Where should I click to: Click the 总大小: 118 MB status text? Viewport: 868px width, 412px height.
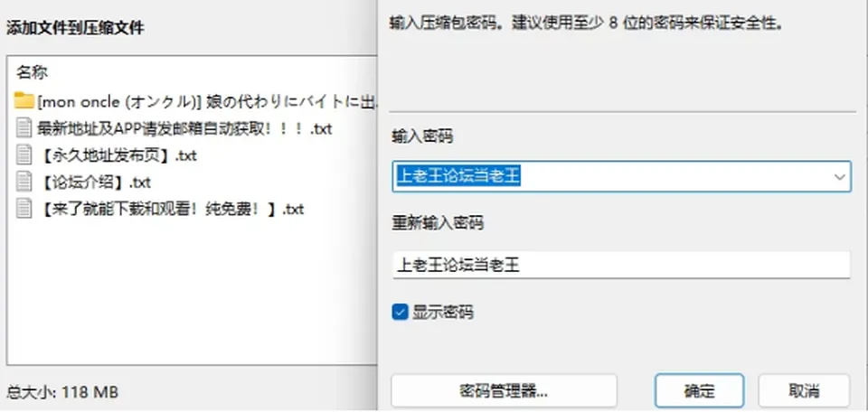click(x=62, y=393)
